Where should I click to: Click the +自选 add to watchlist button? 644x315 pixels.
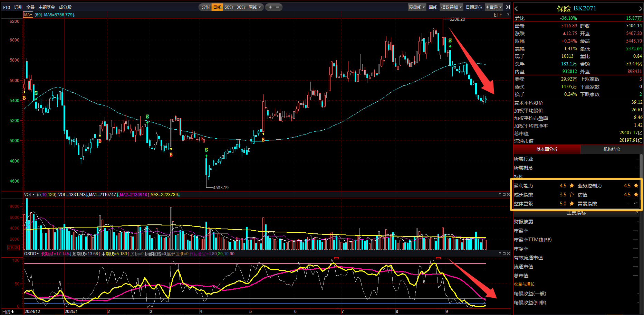point(494,7)
